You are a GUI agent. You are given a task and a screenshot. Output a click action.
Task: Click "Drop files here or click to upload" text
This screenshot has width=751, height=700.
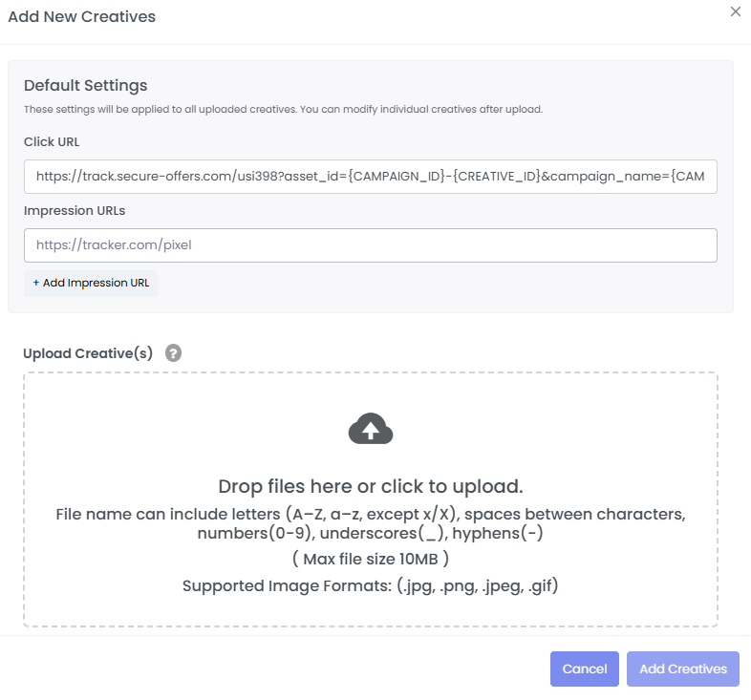point(371,485)
